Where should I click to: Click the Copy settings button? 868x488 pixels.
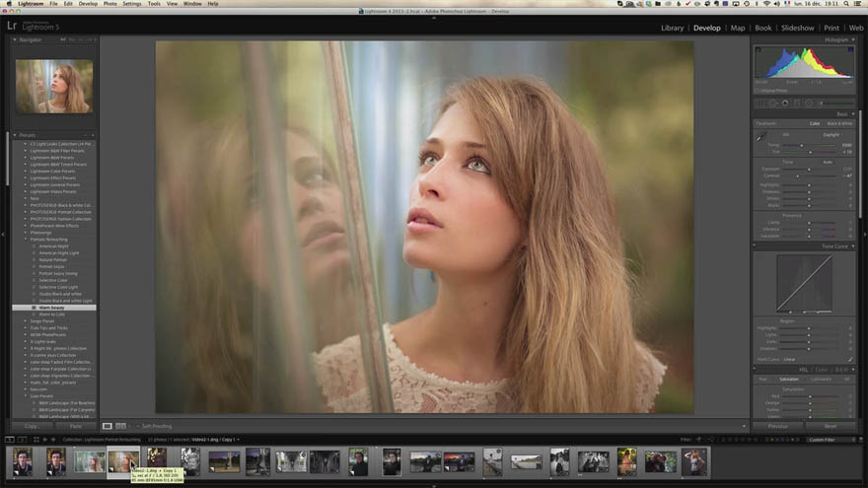32,426
